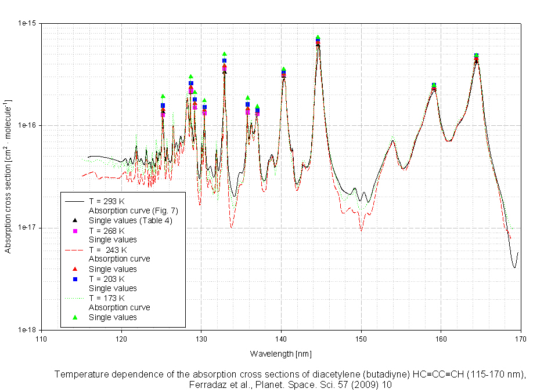Image resolution: width=544 pixels, height=392 pixels.
Task: Click the red triangle legend marker
Action: (x=75, y=269)
